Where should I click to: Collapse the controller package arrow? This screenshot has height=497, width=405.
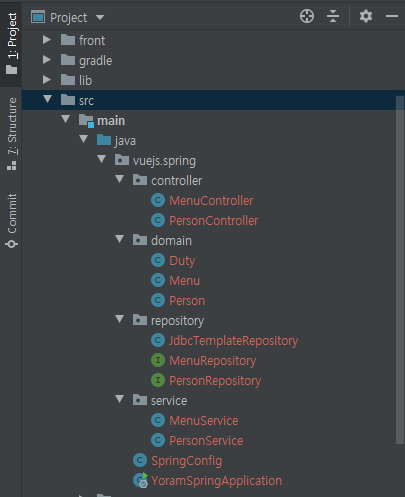coord(120,179)
